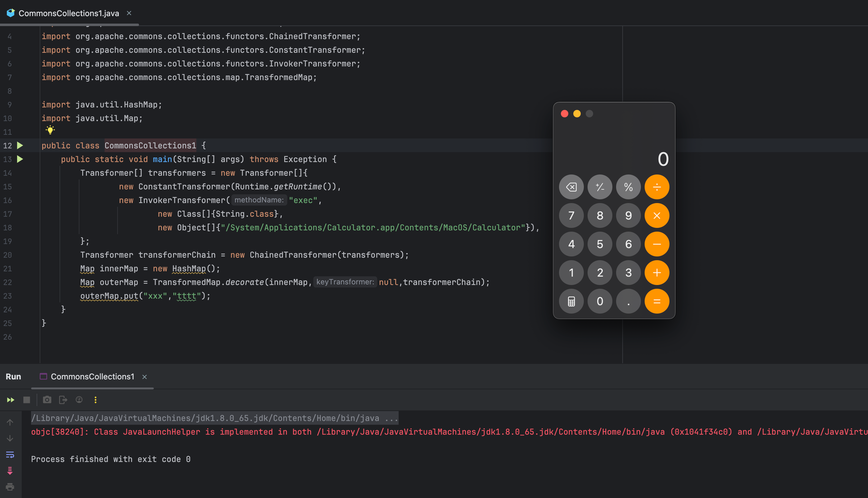Click the Java file icon on editor tab

(11, 13)
